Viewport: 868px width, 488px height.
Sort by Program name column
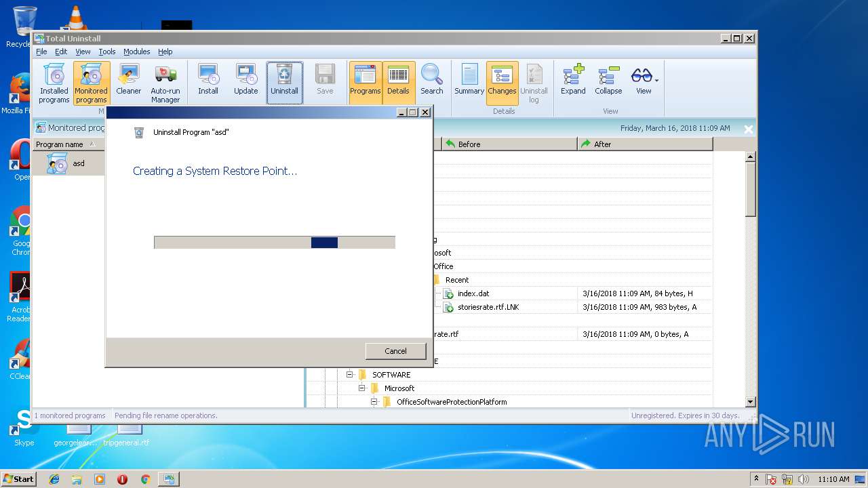68,144
